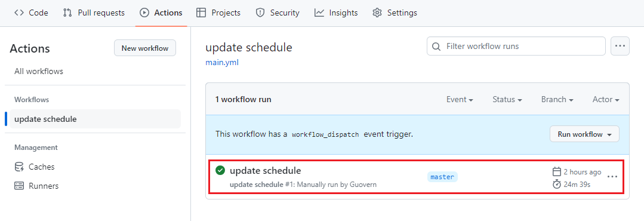644x221 pixels.
Task: Open the three-dot menu beside filter box
Action: (620, 46)
